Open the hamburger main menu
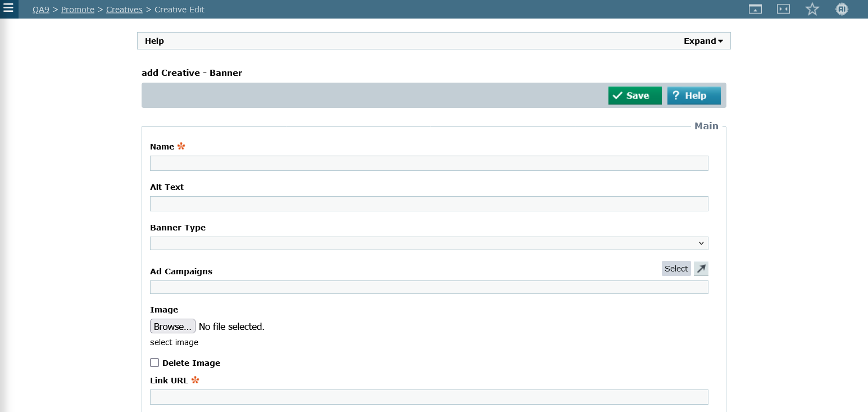The image size is (868, 412). pos(8,8)
